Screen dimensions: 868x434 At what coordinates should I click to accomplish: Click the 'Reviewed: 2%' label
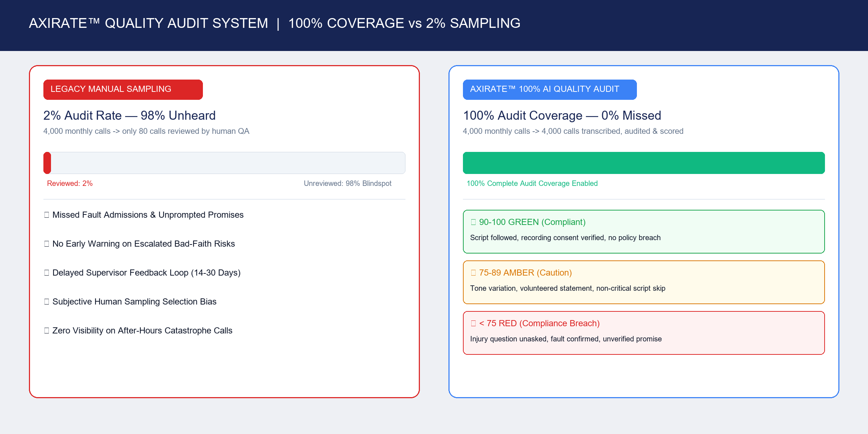click(70, 183)
